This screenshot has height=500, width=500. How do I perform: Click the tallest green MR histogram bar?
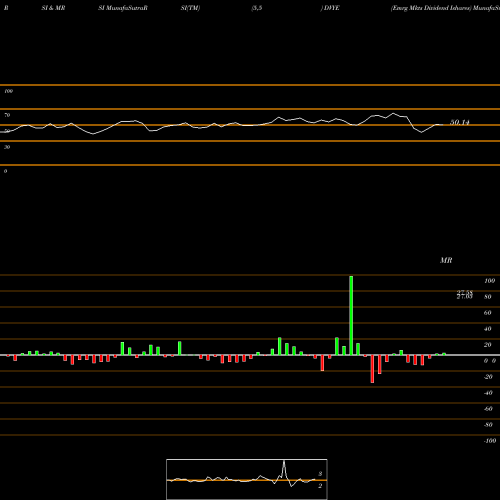tap(351, 315)
